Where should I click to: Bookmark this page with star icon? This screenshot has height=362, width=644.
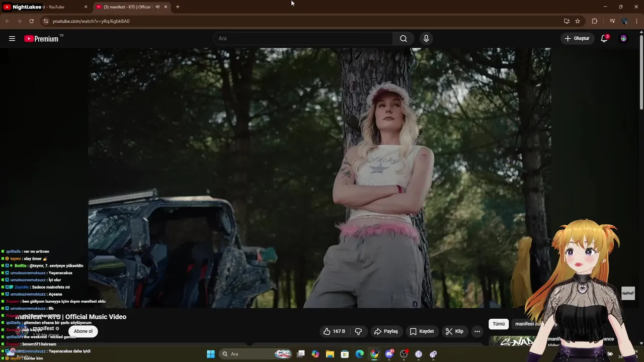pos(578,21)
